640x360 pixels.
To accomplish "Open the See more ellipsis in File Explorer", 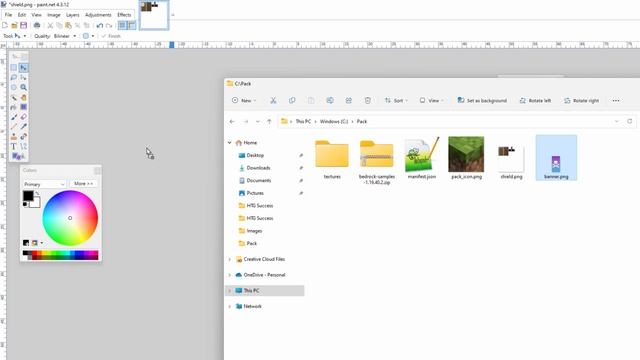I will point(616,100).
